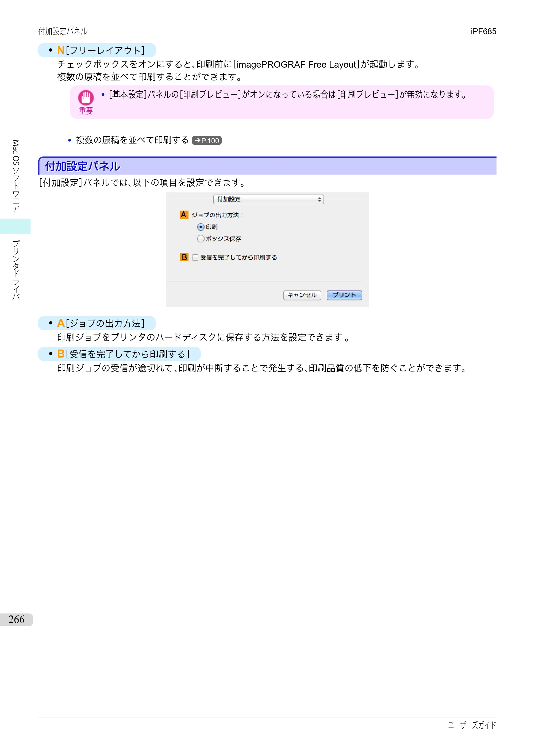Viewport: 535px width, 756px height.
Task: Click the orange B marker in dialog
Action: (x=184, y=257)
